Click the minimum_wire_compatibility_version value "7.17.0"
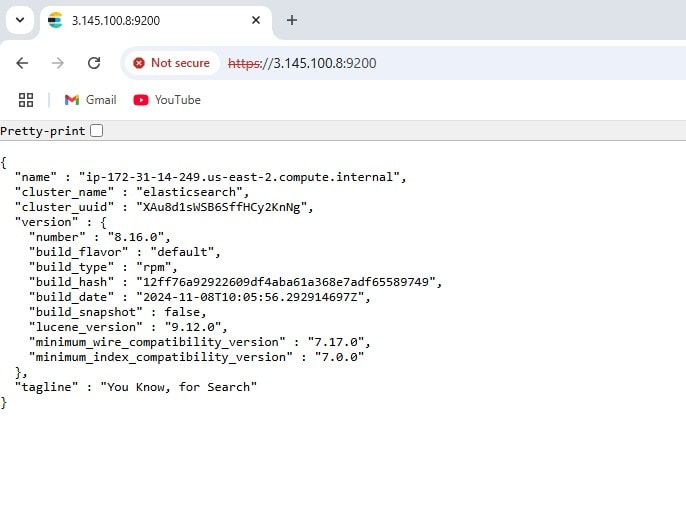This screenshot has width=686, height=523. tap(336, 342)
